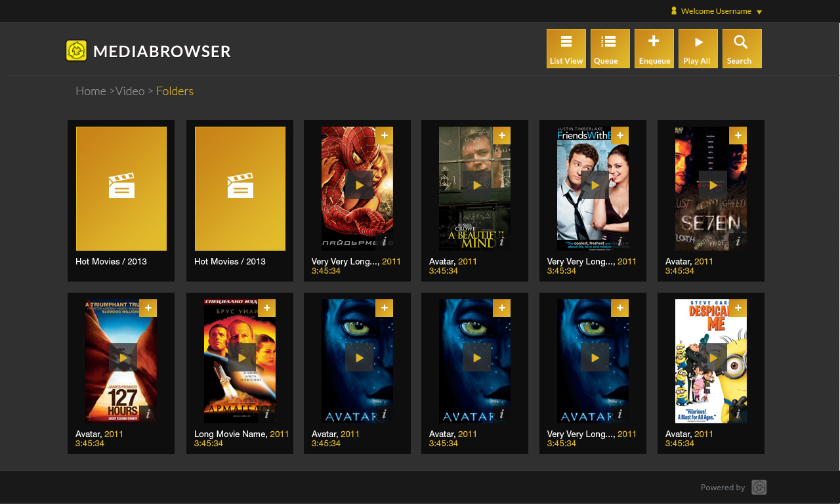Click the 'Welcome Username' text

(716, 11)
